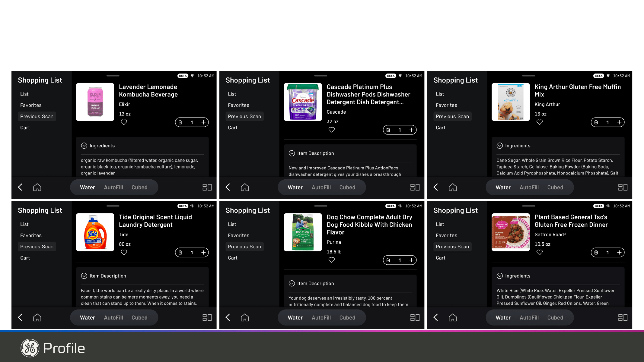
Task: Favorite the King Arthur Muffin Mix item
Action: pyautogui.click(x=540, y=122)
